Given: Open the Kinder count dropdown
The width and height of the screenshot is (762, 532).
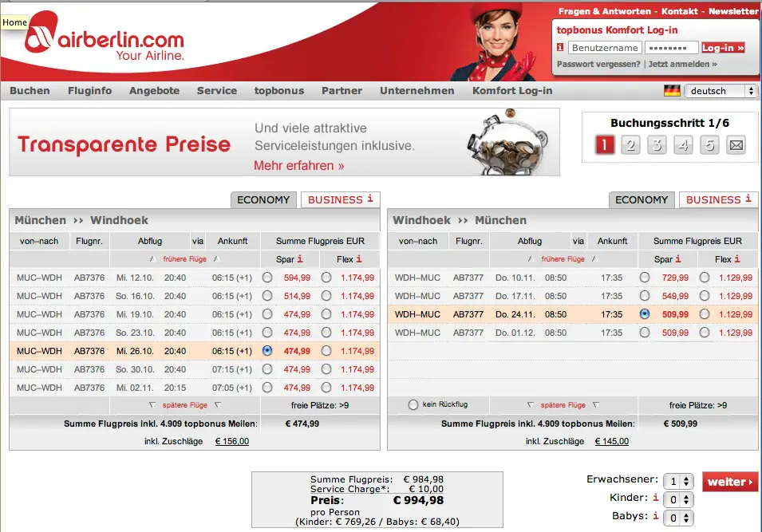Looking at the screenshot, I should click(678, 500).
